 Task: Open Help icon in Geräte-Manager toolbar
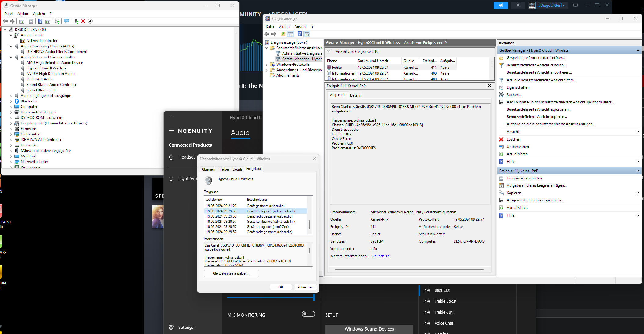(40, 21)
